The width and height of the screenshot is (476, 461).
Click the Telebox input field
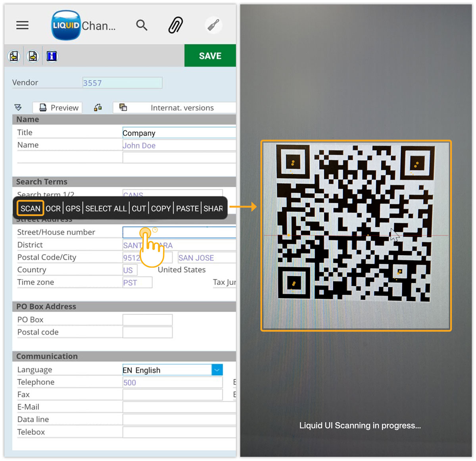click(x=179, y=432)
